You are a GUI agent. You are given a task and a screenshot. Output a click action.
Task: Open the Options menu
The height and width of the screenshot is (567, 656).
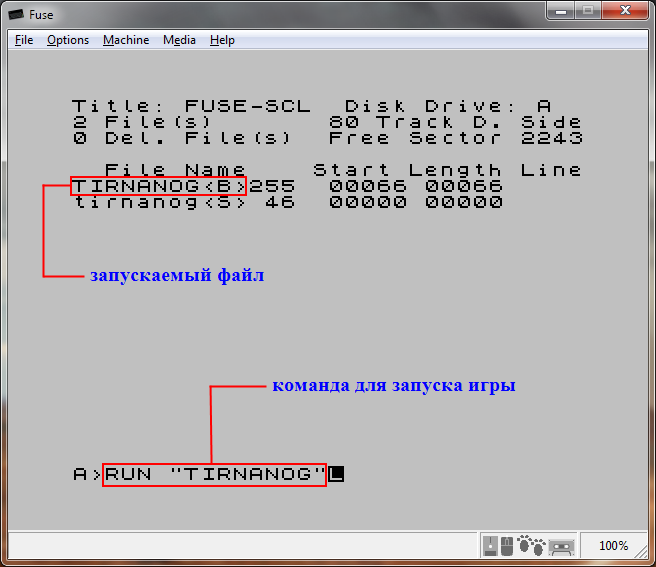[x=68, y=40]
